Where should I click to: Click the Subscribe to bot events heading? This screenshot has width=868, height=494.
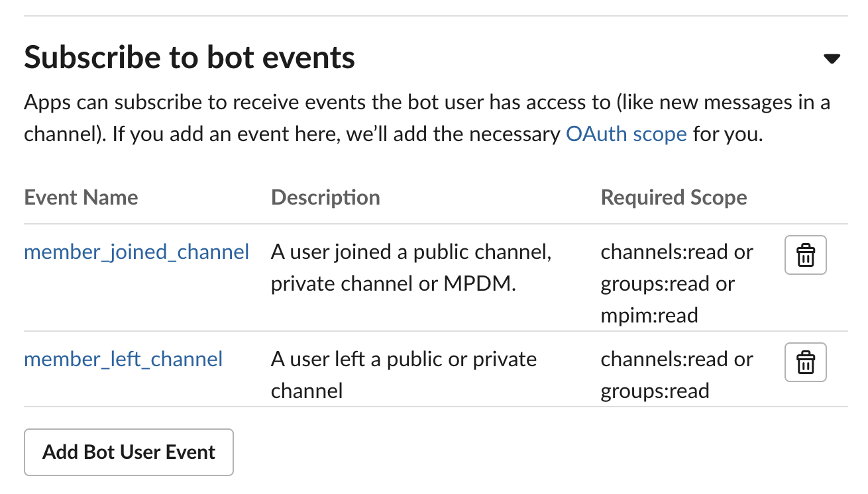pyautogui.click(x=190, y=58)
